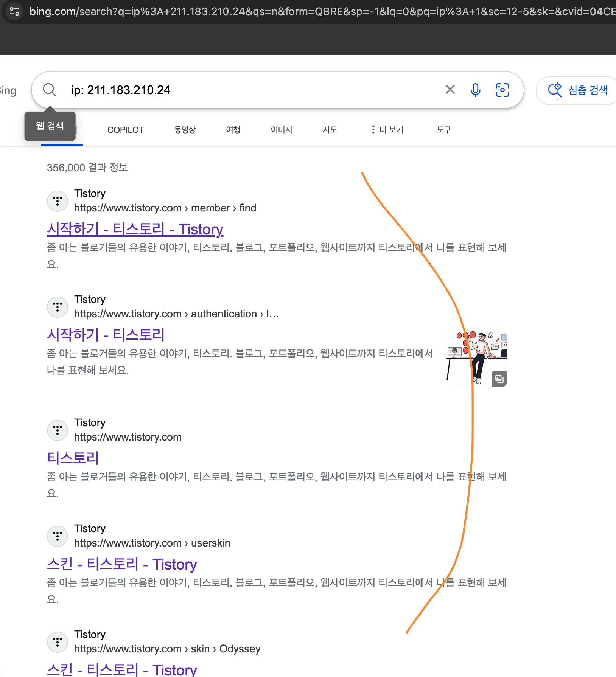Click the Tistory favicon of tistory.com homepage result

pos(58,430)
